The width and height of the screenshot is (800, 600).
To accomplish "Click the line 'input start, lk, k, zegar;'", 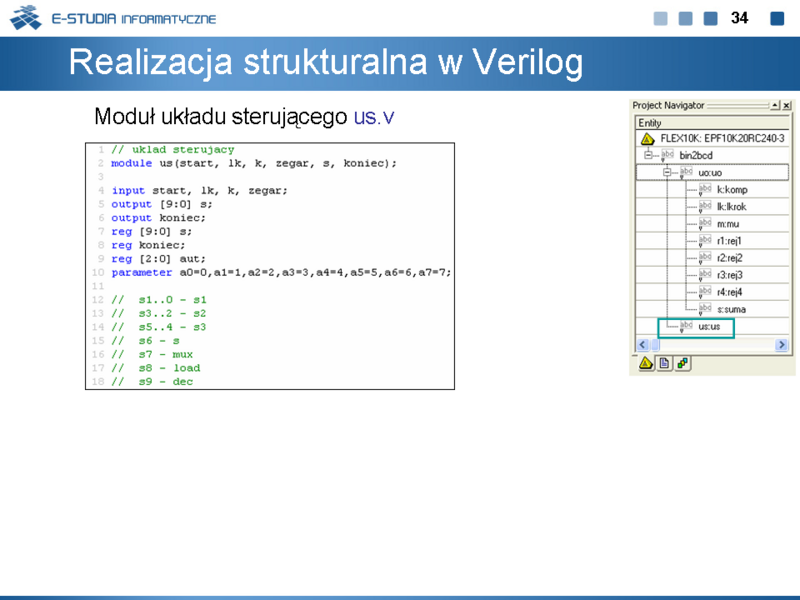I will 199,190.
